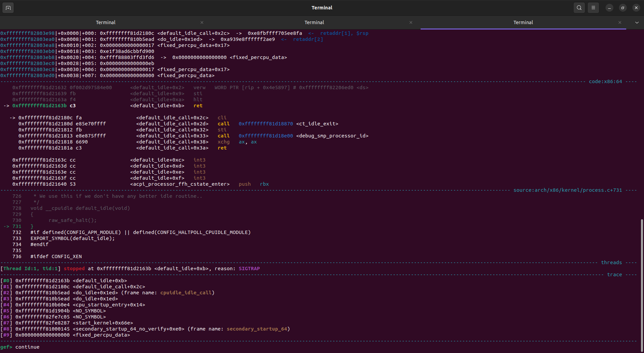Screen dimensions: 644x353
Task: Open the terminal search tool
Action: pyautogui.click(x=579, y=7)
